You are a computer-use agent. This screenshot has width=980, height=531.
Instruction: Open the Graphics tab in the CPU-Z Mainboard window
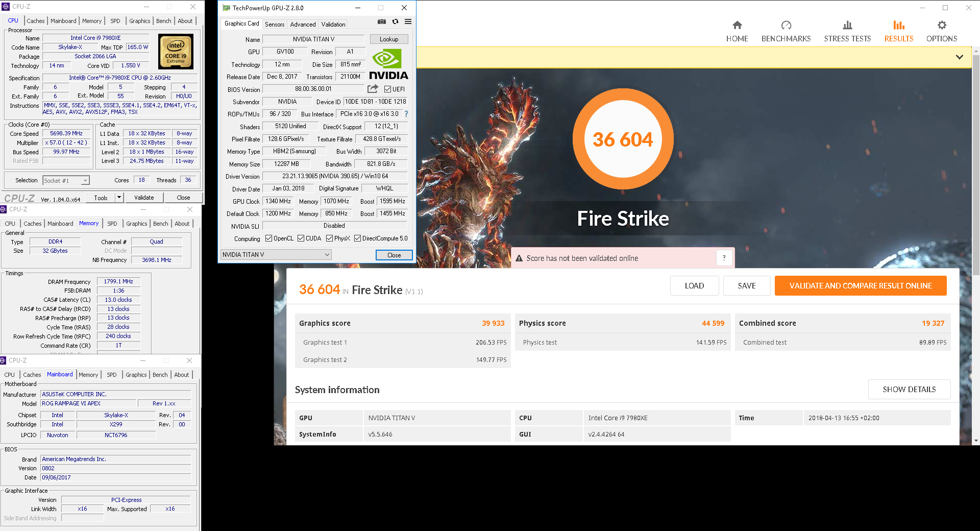136,375
